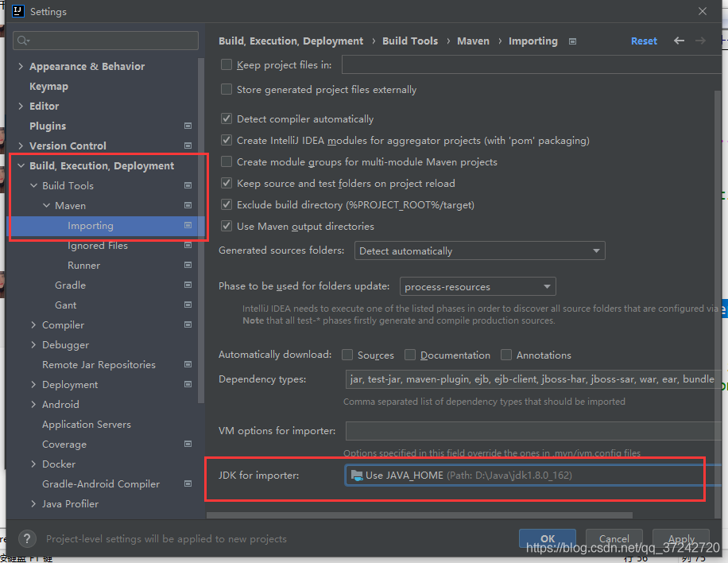This screenshot has height=563, width=728.
Task: Toggle Keep source and test folders on reload
Action: pyautogui.click(x=227, y=183)
